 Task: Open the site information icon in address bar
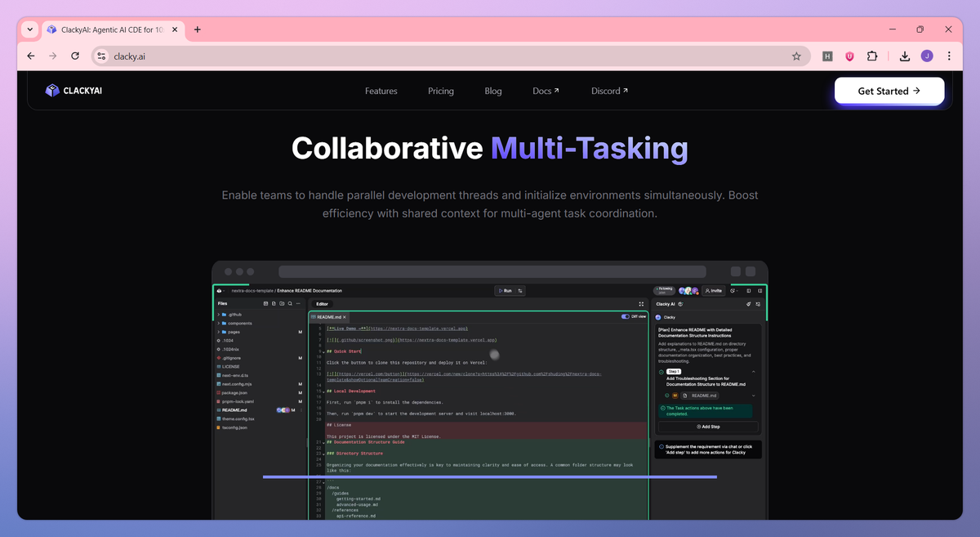[100, 56]
